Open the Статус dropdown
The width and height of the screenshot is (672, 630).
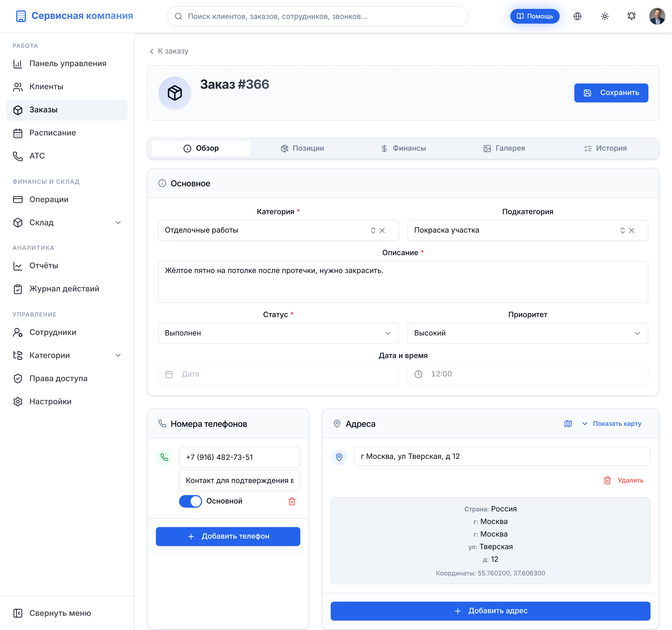click(278, 333)
